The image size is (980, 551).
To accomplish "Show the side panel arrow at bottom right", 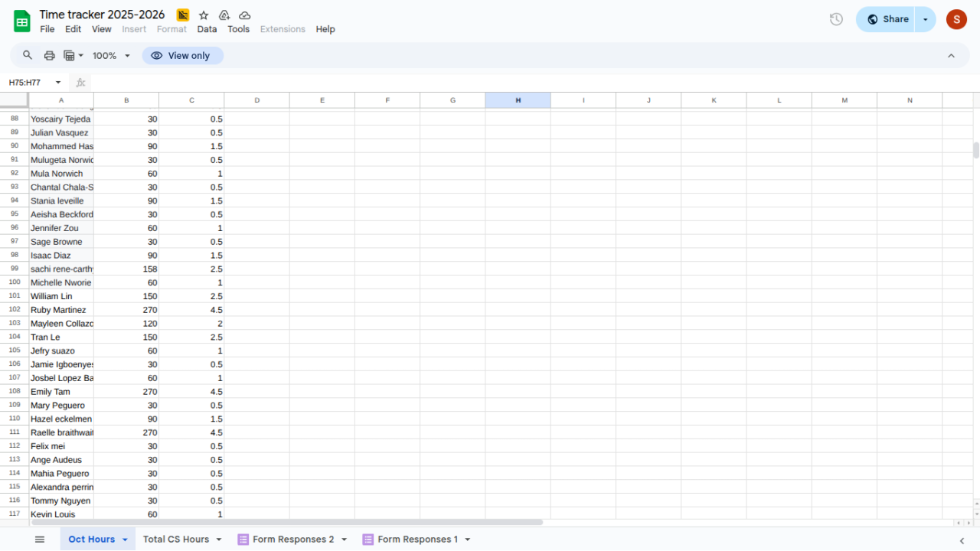I will click(x=962, y=540).
